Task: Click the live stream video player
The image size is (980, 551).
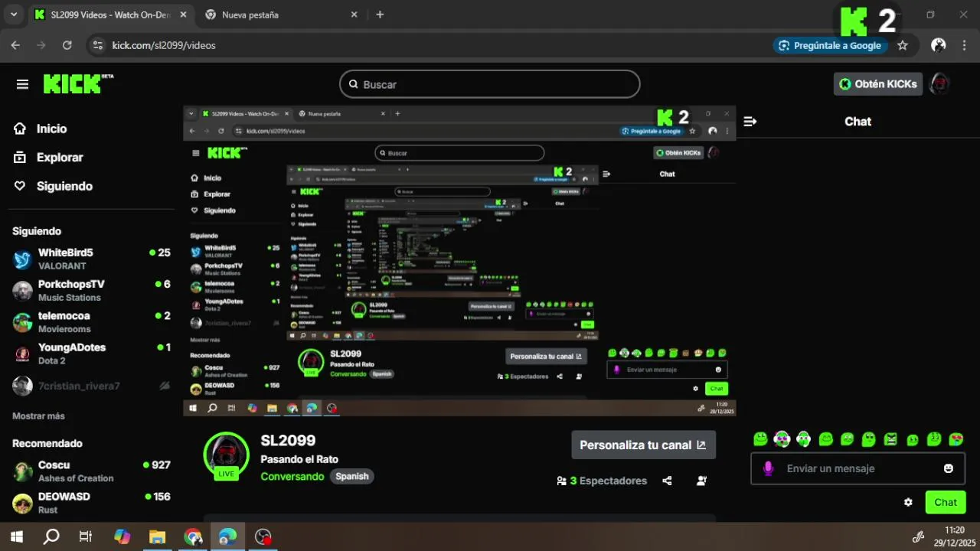Action: (459, 261)
